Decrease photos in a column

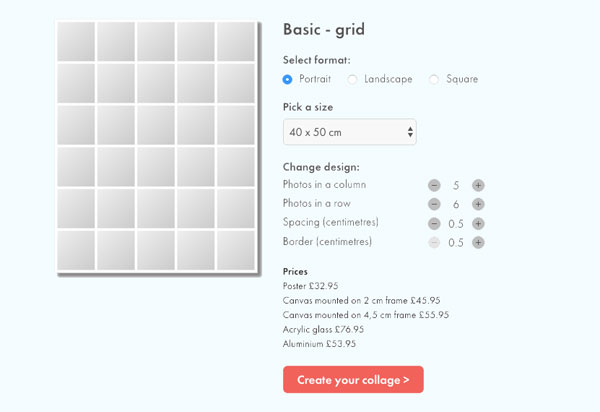click(434, 185)
